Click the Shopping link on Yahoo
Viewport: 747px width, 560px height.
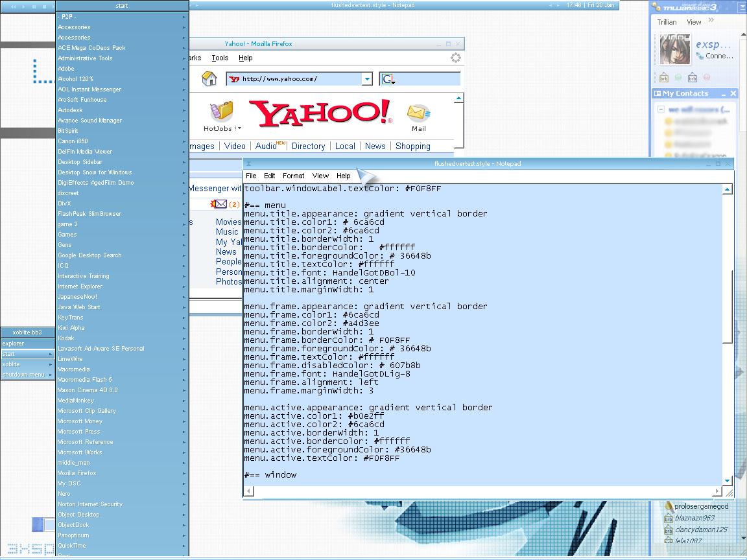pyautogui.click(x=412, y=146)
